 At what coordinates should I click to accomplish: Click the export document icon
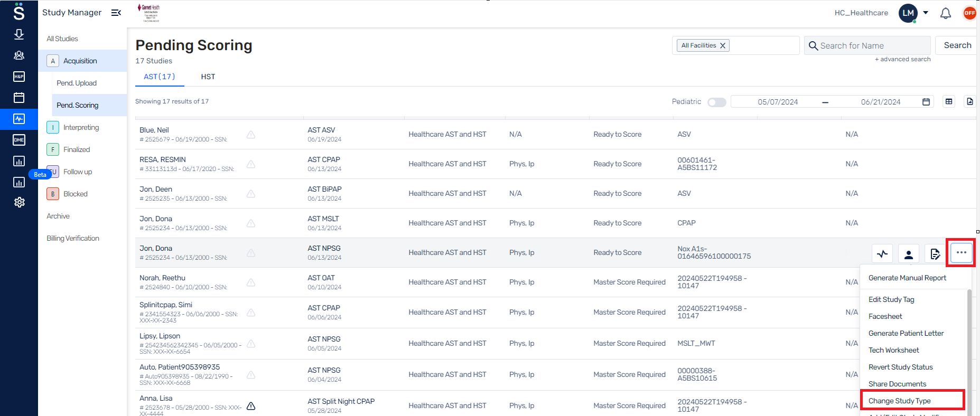click(x=970, y=101)
